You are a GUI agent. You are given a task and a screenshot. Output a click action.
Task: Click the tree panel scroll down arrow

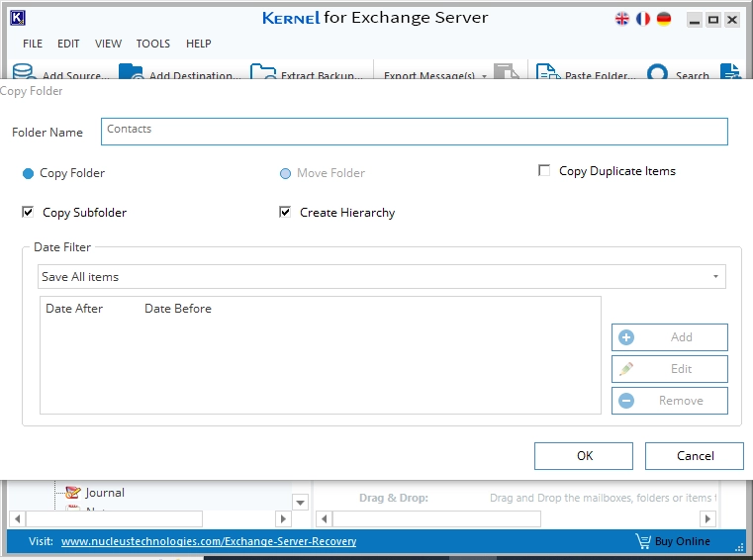(300, 503)
